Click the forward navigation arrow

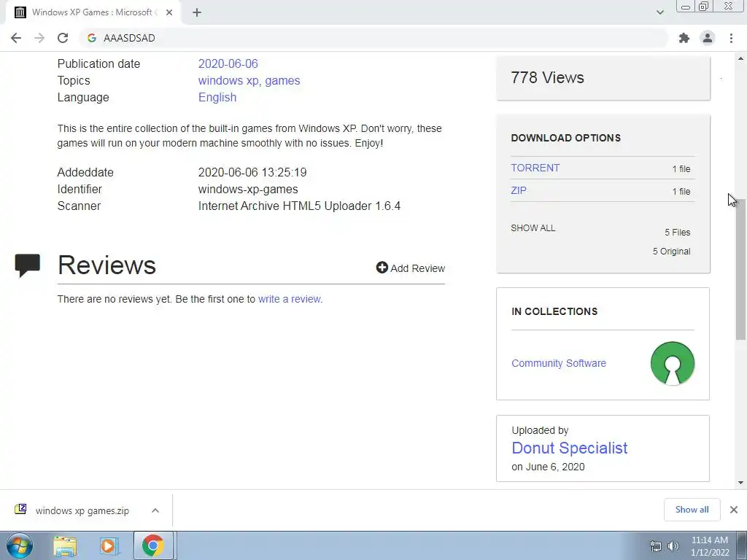(x=39, y=38)
